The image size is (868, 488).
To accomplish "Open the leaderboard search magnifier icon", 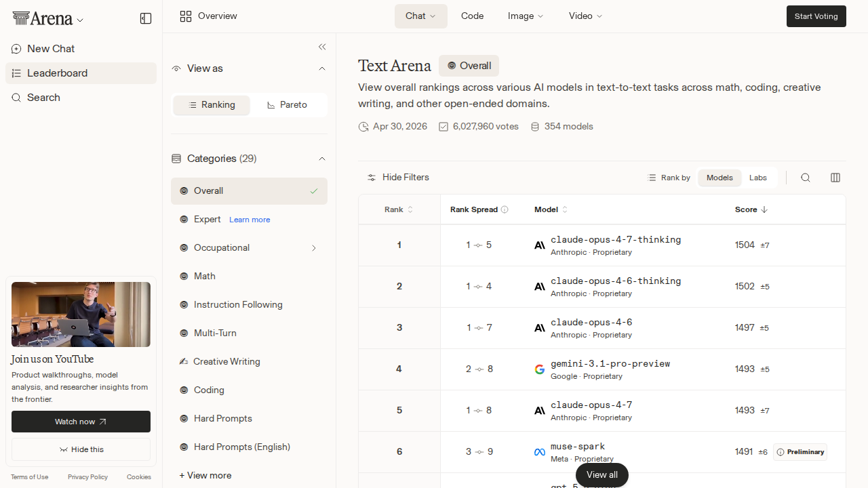I will pyautogui.click(x=806, y=178).
